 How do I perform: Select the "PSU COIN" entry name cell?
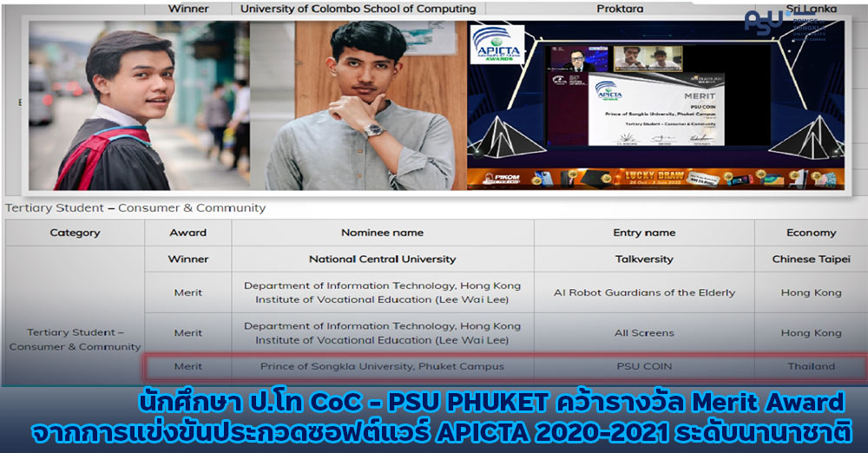[x=644, y=366]
